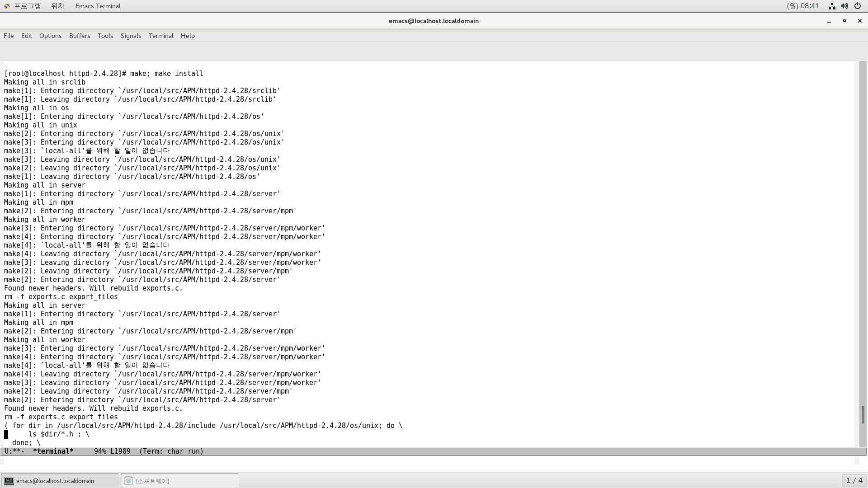Minimize the Emacs window
Image resolution: width=868 pixels, height=488 pixels.
(829, 21)
